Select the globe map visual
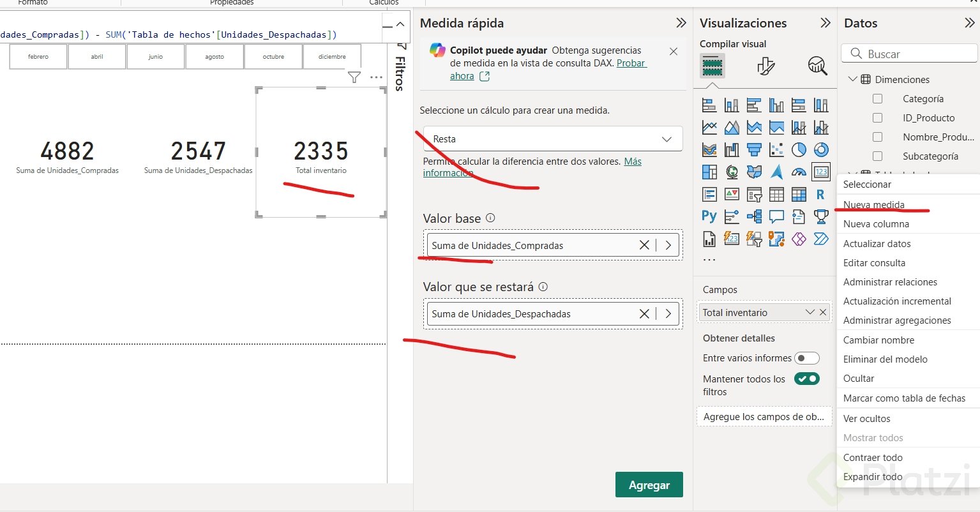980x512 pixels. pos(732,172)
